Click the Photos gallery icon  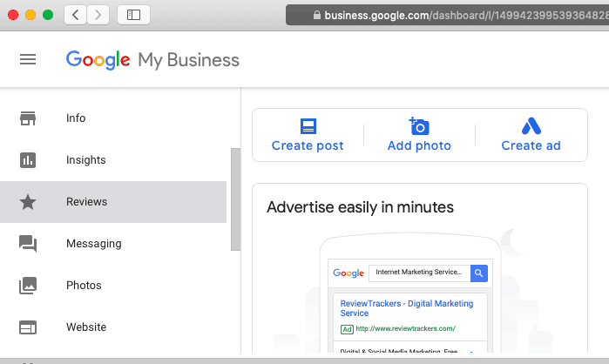[28, 286]
